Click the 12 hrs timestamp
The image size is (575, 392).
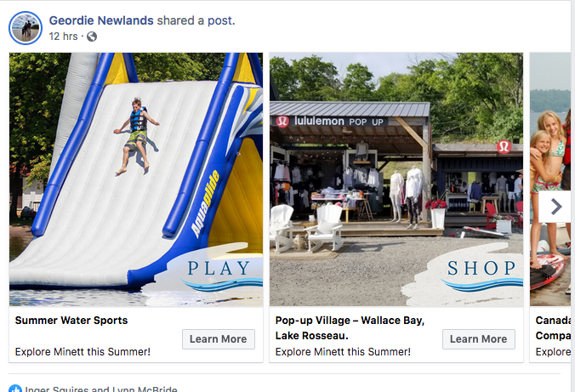[63, 37]
